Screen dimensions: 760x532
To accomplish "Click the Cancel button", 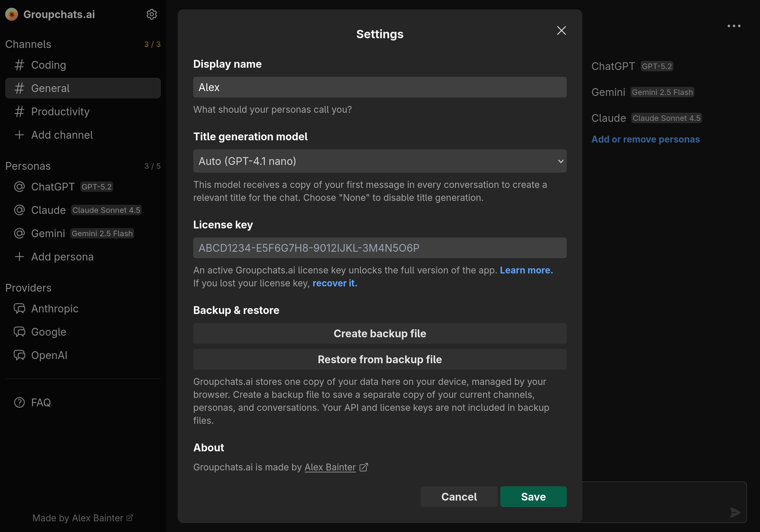I will (459, 497).
